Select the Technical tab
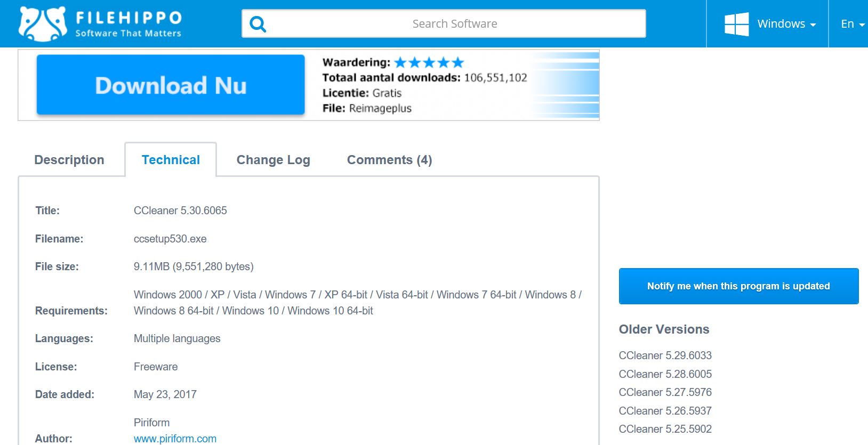 coord(171,160)
